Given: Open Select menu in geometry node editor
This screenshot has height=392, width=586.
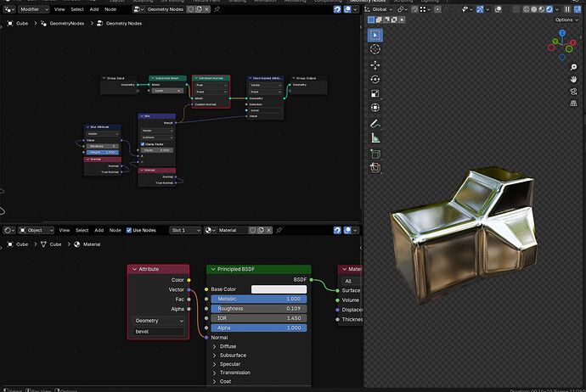Looking at the screenshot, I should point(77,9).
